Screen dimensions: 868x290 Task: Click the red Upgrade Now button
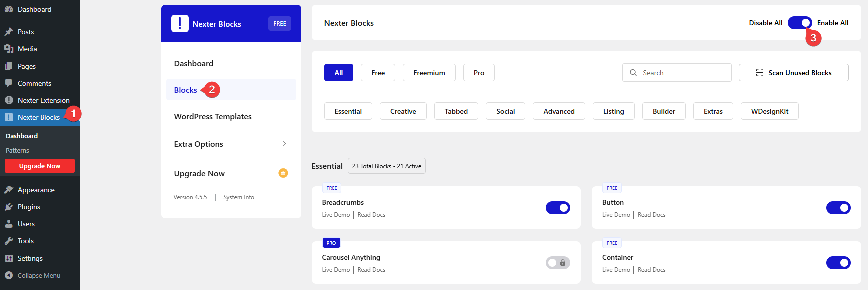click(40, 166)
